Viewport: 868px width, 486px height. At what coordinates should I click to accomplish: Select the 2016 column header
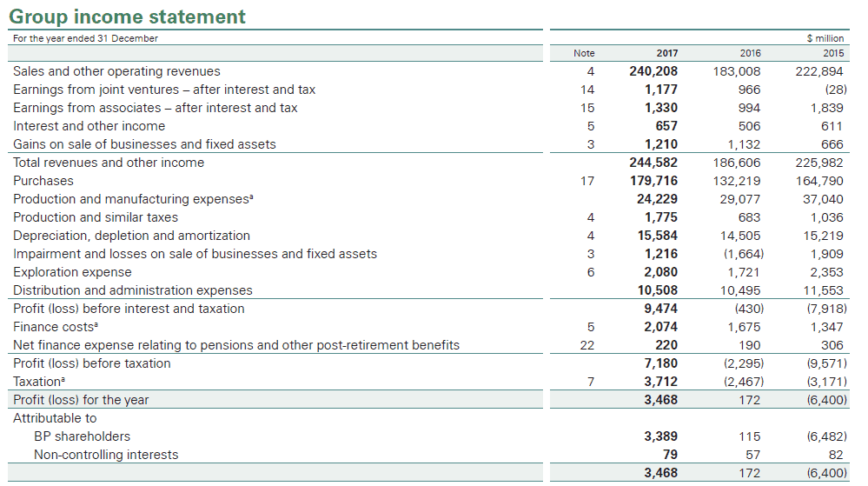click(x=749, y=53)
